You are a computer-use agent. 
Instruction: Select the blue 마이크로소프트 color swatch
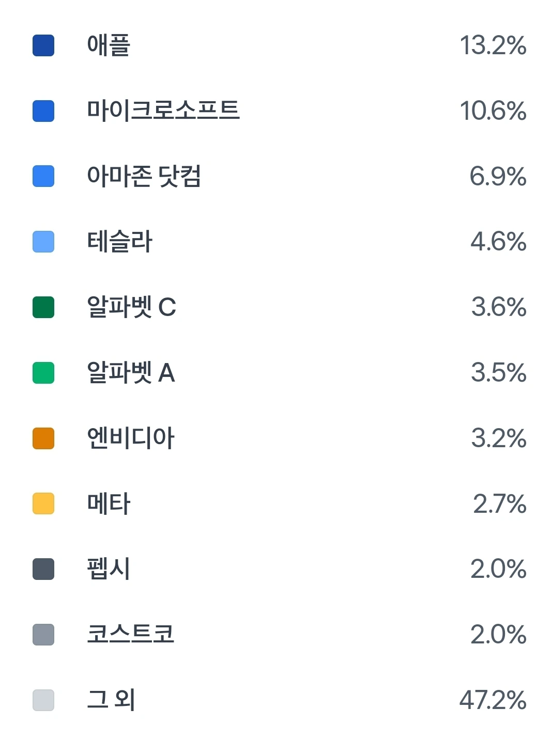[43, 111]
